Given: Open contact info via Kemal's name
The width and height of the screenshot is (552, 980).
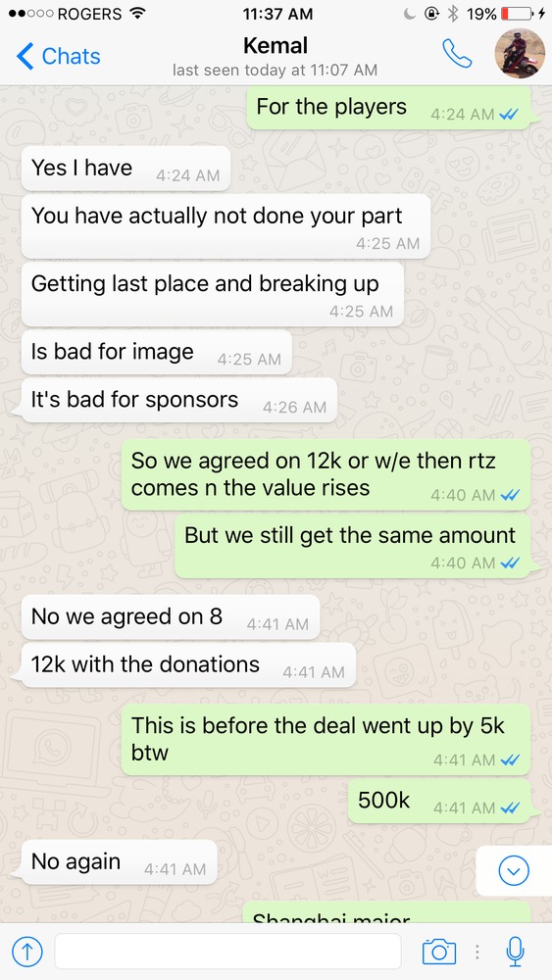Looking at the screenshot, I should click(276, 46).
